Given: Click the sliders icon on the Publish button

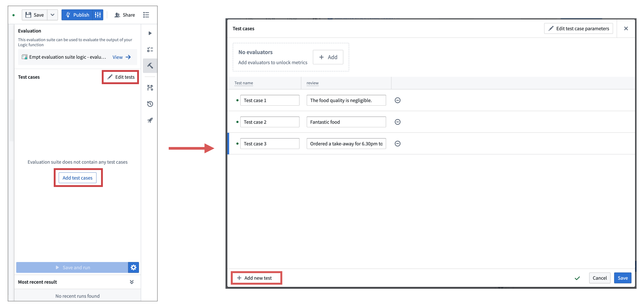Looking at the screenshot, I should coord(97,15).
